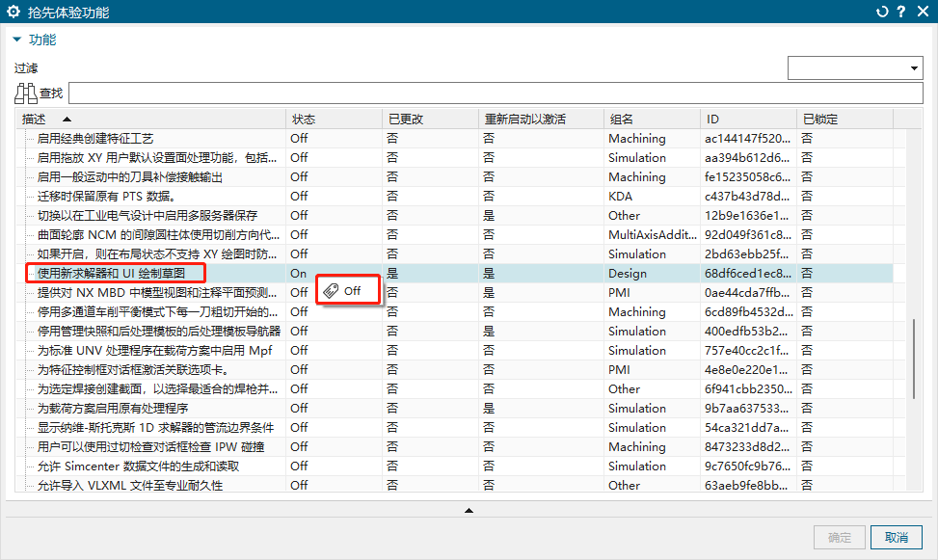Click the 确定 button
The image size is (938, 560).
coord(840,537)
